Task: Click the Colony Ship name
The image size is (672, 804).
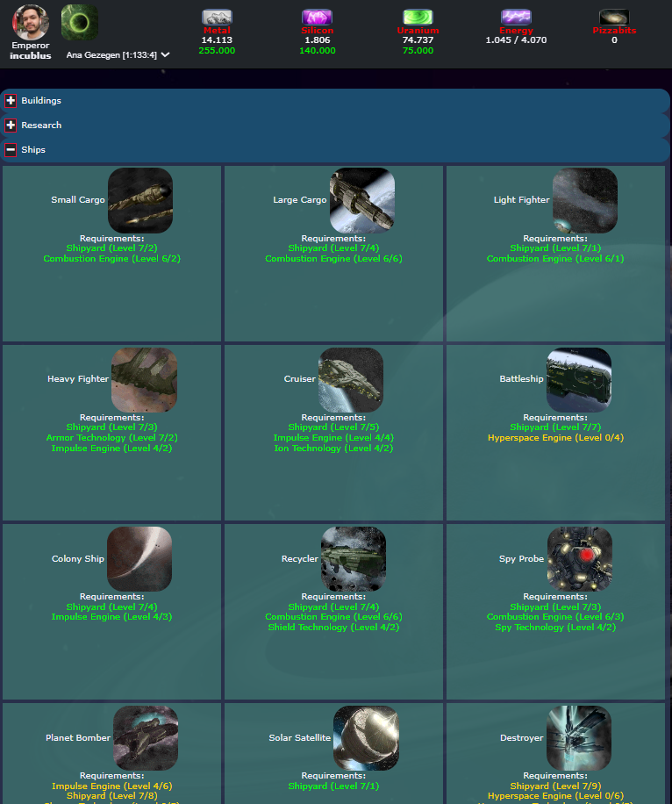Action: [x=78, y=559]
